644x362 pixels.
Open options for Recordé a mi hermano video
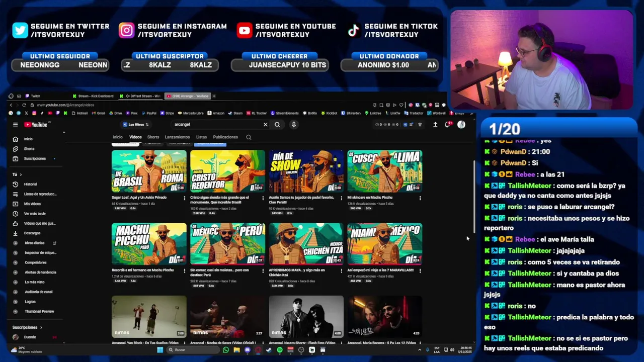coord(184,270)
